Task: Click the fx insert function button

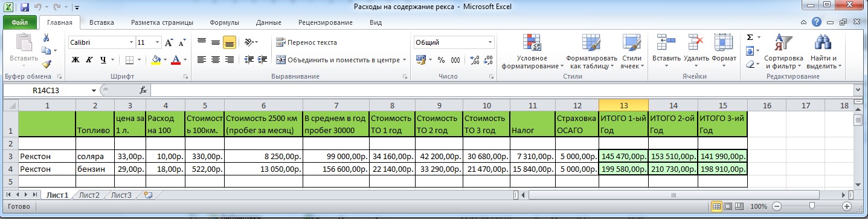Action: tap(143, 90)
